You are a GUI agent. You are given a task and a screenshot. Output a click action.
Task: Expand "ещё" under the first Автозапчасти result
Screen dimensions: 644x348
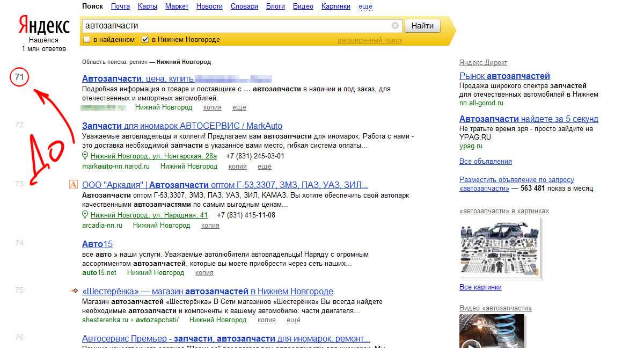click(x=239, y=107)
